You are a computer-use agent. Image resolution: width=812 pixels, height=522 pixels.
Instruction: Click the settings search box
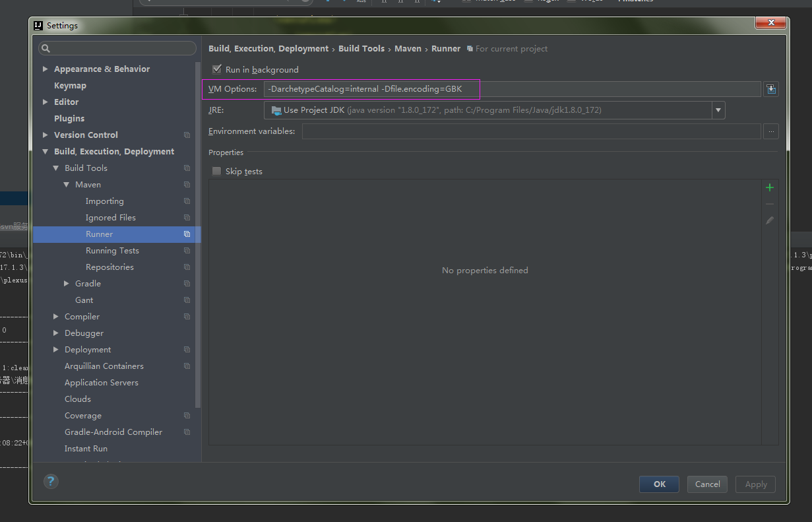coord(117,48)
